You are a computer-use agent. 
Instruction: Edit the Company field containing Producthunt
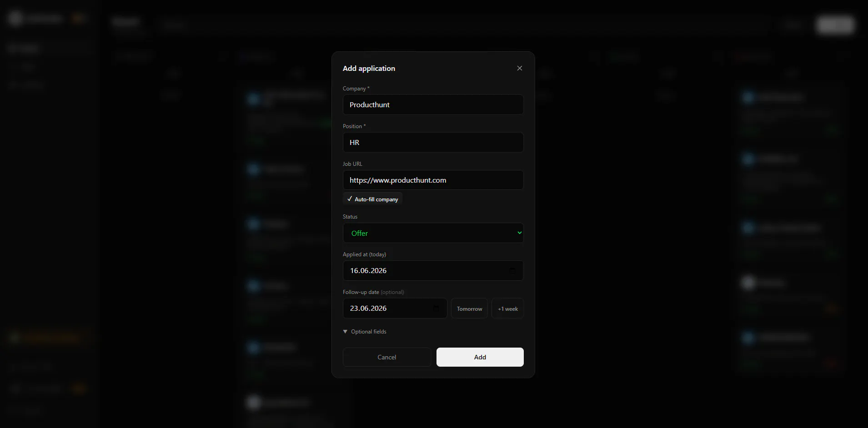(x=433, y=105)
